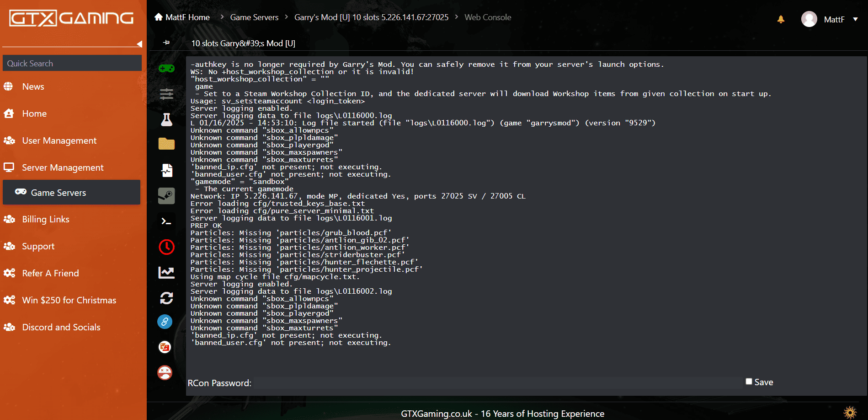Open the red clock scheduled tasks icon
Viewport: 868px width, 420px height.
tap(166, 247)
